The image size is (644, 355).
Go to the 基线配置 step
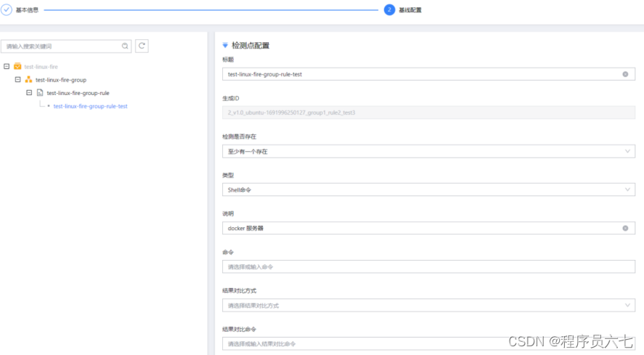(410, 10)
